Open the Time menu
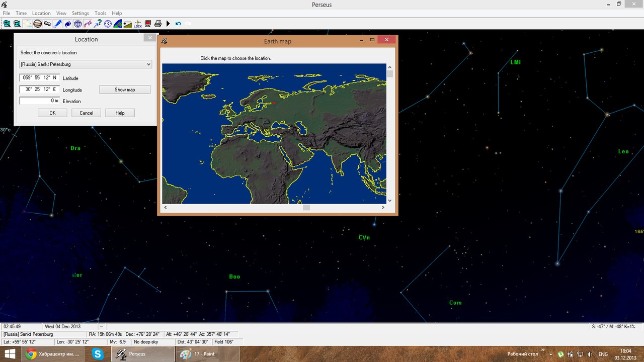This screenshot has width=644, height=362. 21,13
